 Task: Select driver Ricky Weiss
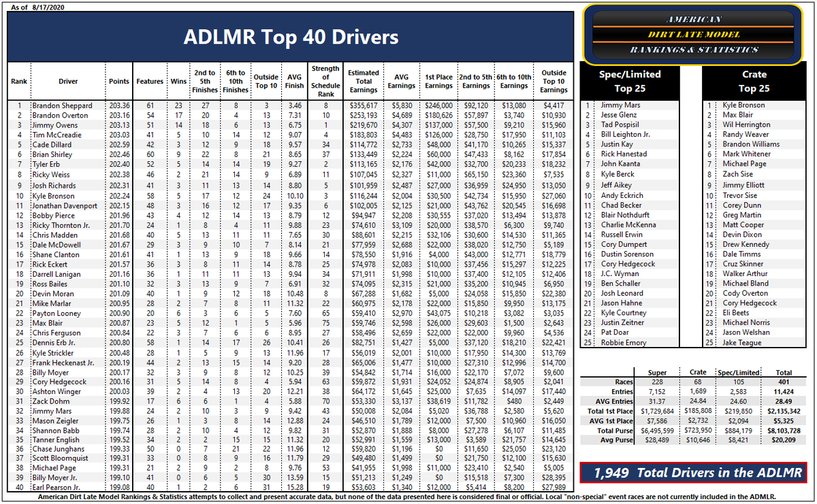tap(51, 175)
